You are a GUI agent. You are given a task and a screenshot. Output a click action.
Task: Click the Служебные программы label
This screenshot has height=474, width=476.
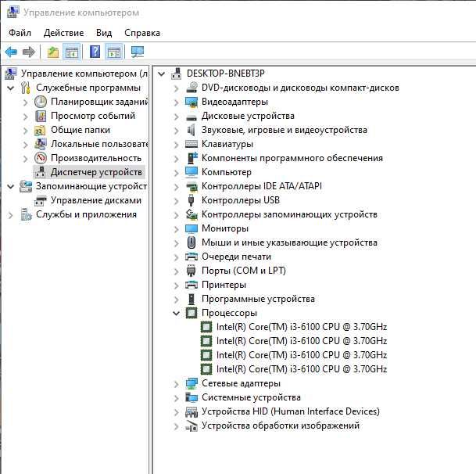click(x=88, y=88)
